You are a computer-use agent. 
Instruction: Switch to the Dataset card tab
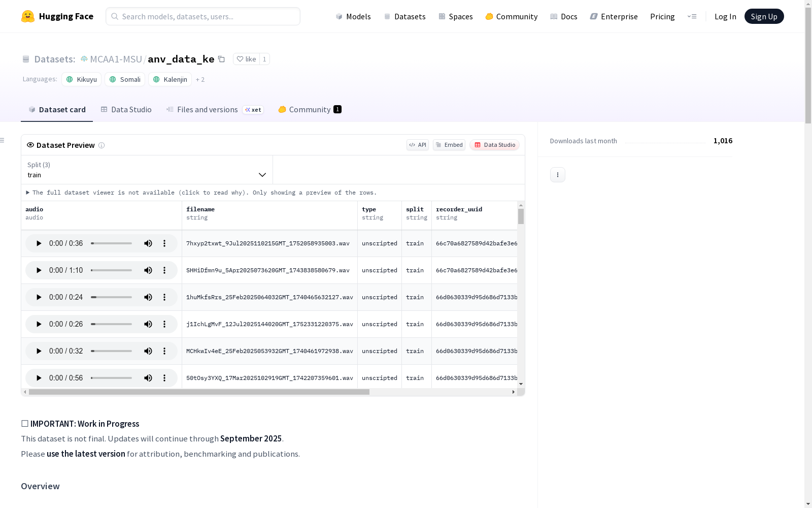click(x=57, y=110)
